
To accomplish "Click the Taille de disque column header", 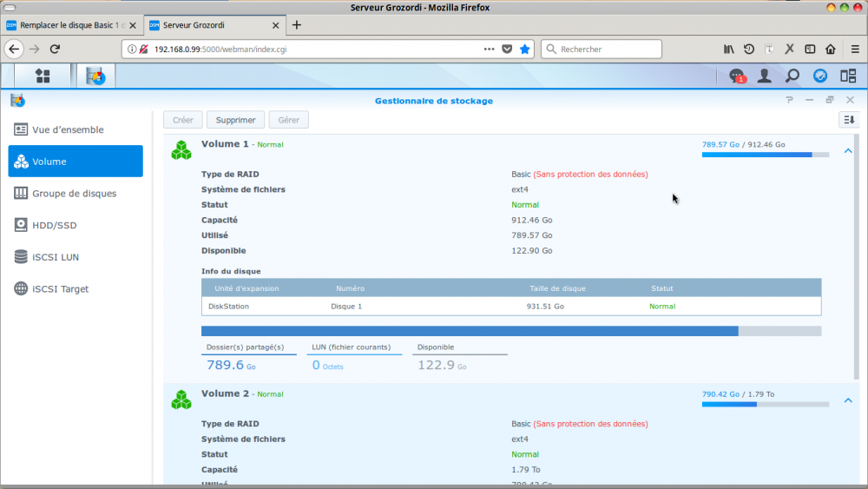I will (x=557, y=288).
